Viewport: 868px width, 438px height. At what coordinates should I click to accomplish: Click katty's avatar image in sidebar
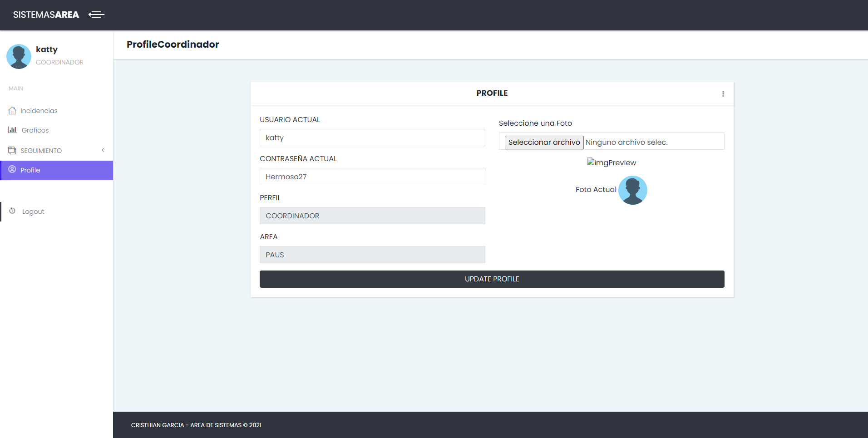pos(19,56)
